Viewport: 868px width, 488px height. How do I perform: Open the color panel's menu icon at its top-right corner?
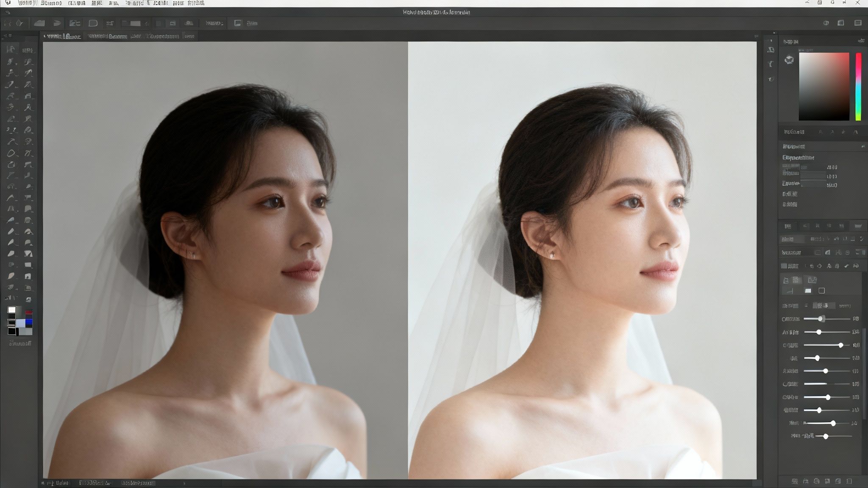(861, 41)
